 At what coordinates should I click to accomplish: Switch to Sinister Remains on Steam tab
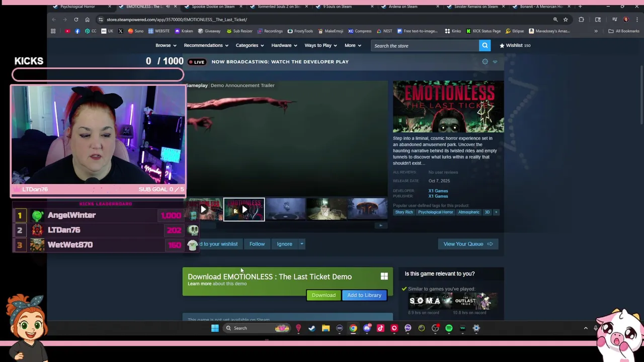point(476,7)
